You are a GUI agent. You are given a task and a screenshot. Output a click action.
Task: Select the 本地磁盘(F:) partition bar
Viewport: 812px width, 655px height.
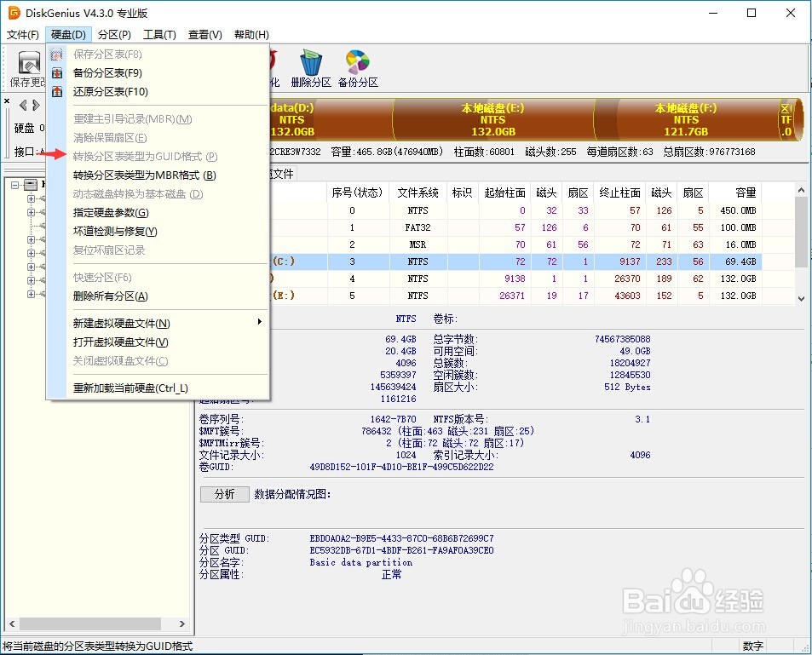(x=686, y=119)
